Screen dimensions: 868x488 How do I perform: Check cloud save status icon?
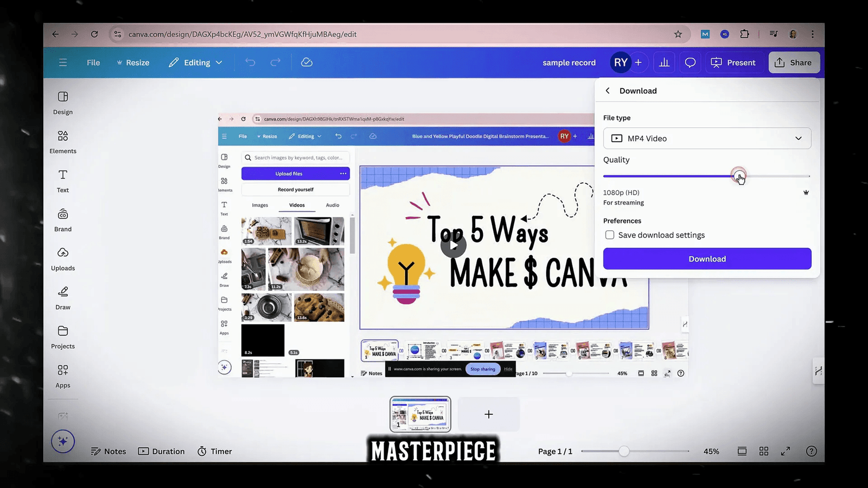coord(307,62)
